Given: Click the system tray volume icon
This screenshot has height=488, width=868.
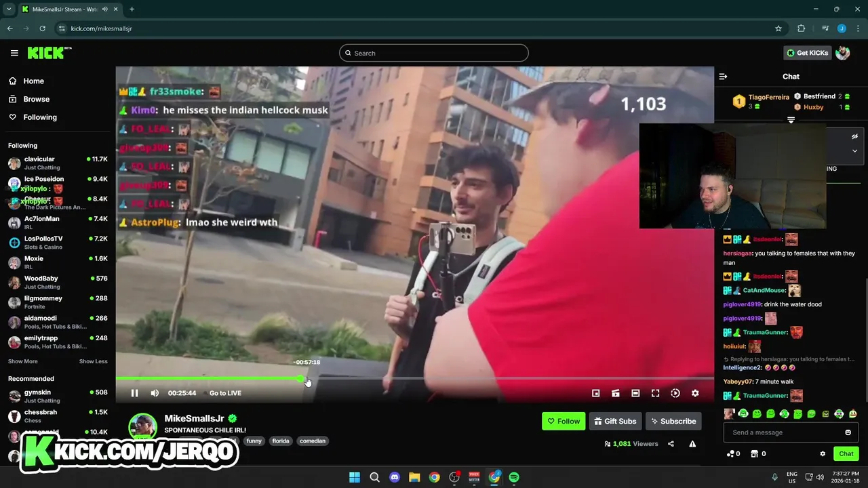Looking at the screenshot, I should pyautogui.click(x=819, y=477).
